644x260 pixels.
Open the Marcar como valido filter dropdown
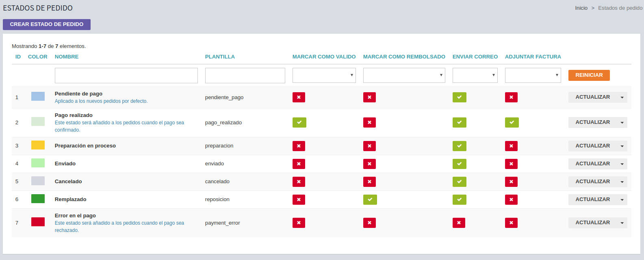click(x=324, y=75)
